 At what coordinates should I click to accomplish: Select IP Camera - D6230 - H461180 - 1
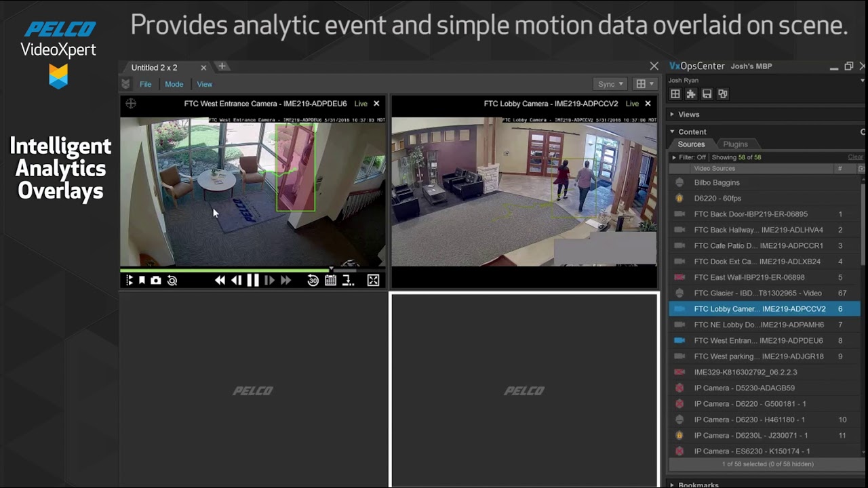pyautogui.click(x=764, y=420)
